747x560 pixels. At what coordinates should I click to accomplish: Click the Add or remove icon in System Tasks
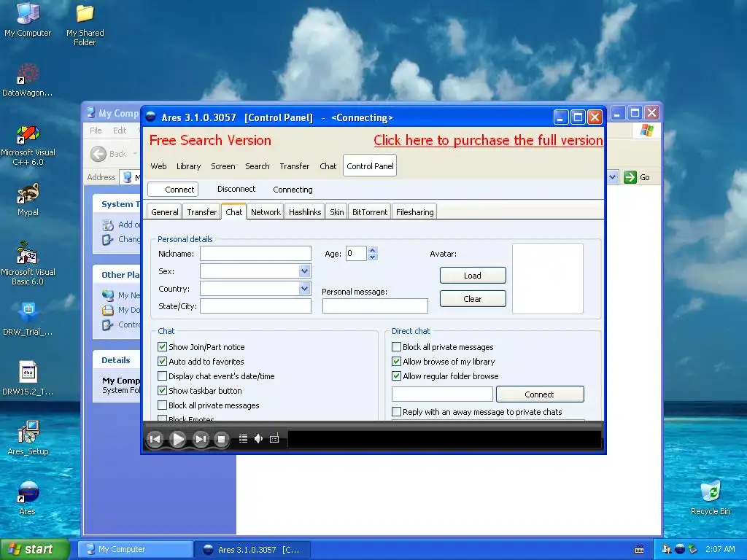pyautogui.click(x=108, y=225)
